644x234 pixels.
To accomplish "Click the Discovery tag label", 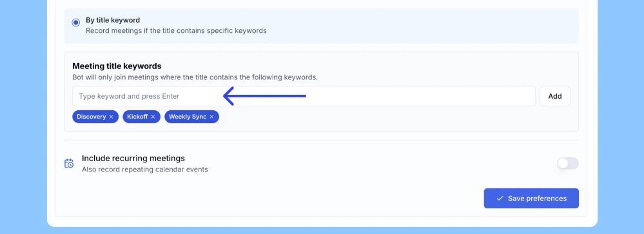I will pyautogui.click(x=91, y=117).
